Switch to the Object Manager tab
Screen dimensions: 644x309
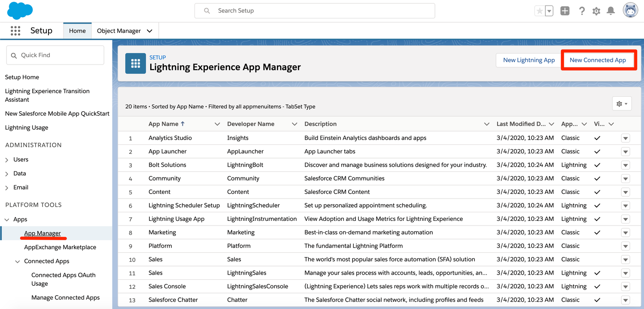click(119, 31)
